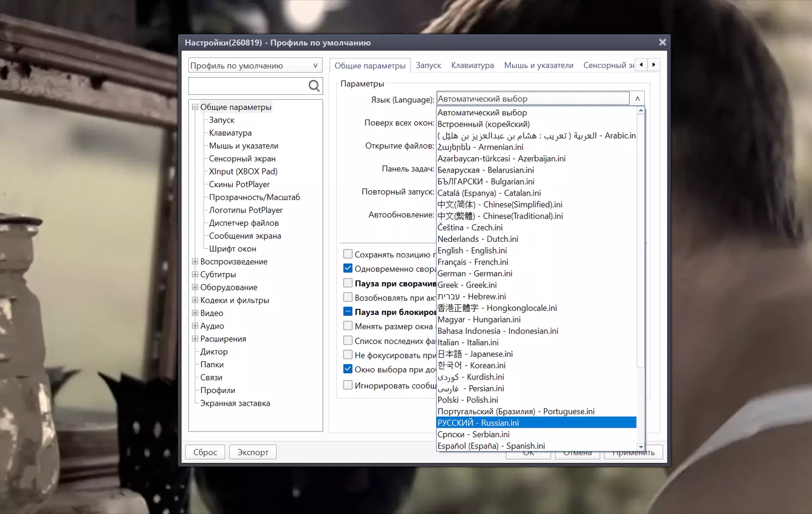Switch to the 'Запуск' tab
Image resolution: width=812 pixels, height=514 pixels.
click(x=428, y=66)
